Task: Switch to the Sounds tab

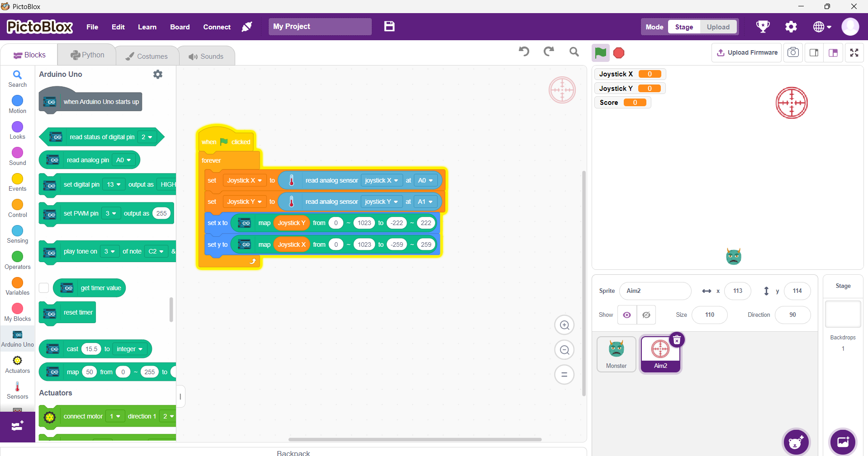Action: (206, 56)
